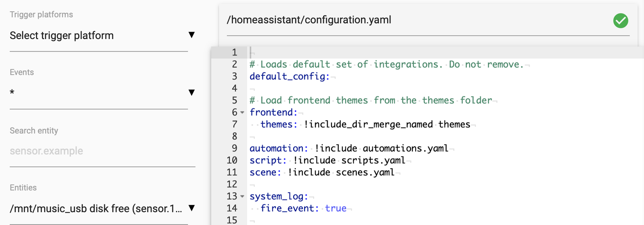The width and height of the screenshot is (644, 225).
Task: Click the Trigger platforms label
Action: pyautogui.click(x=41, y=14)
